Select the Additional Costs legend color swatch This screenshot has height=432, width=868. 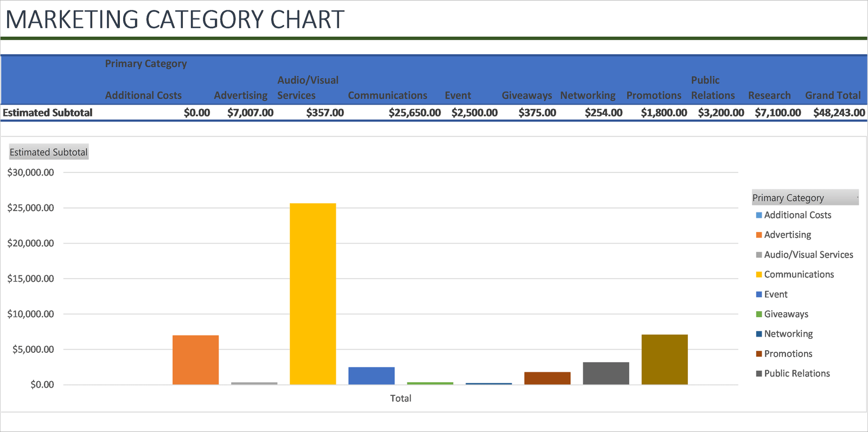(x=759, y=215)
